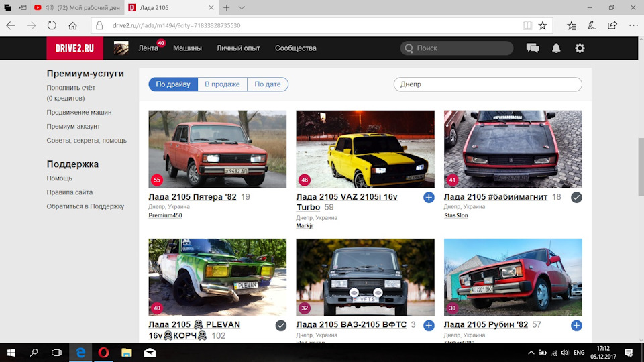Open the notifications bell icon
This screenshot has height=362, width=644.
click(x=556, y=48)
